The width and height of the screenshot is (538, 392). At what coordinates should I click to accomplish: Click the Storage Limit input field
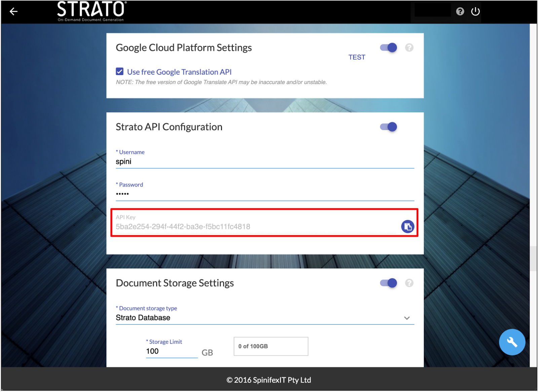coord(171,351)
